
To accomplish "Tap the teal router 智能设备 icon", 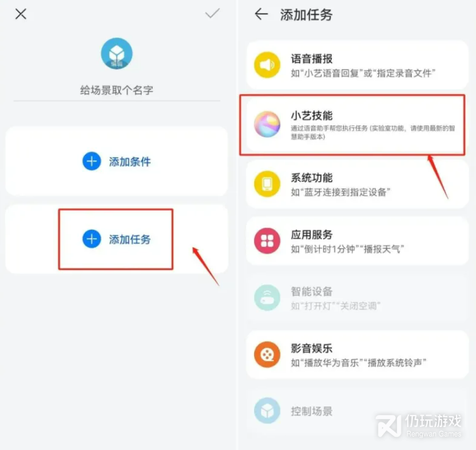I will point(267,297).
